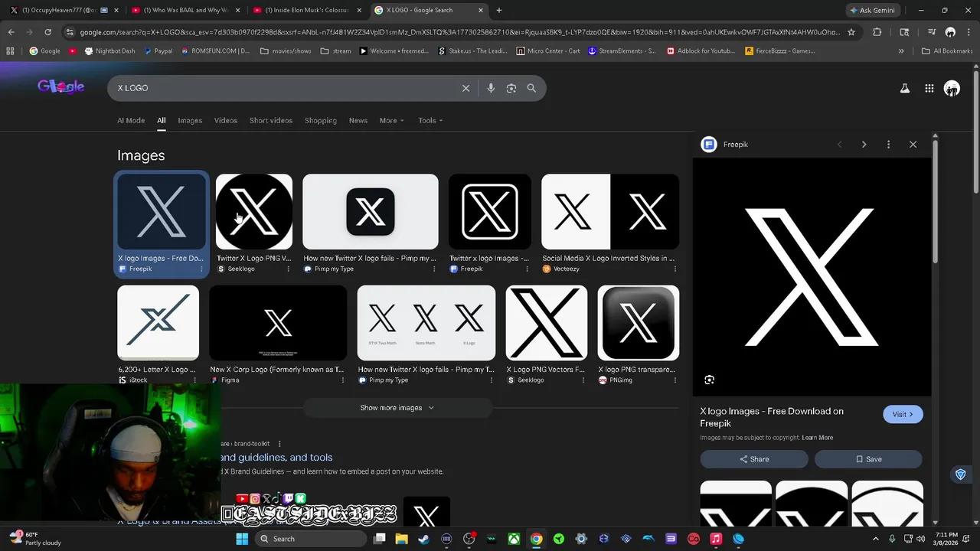Click the Share button
Viewport: 980px width, 551px height.
pos(754,459)
